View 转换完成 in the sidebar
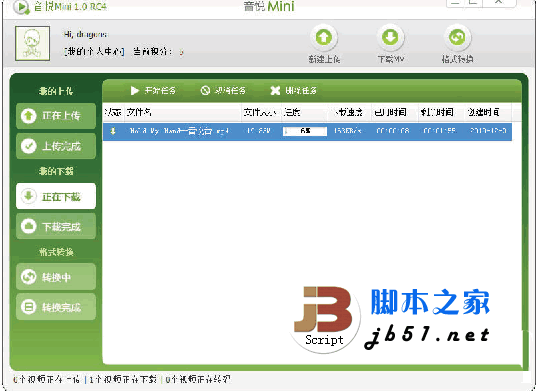The width and height of the screenshot is (536, 391). tap(56, 307)
